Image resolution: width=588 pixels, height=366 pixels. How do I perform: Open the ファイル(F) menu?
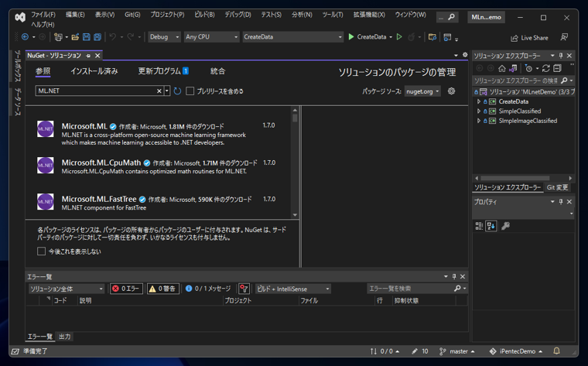point(43,15)
